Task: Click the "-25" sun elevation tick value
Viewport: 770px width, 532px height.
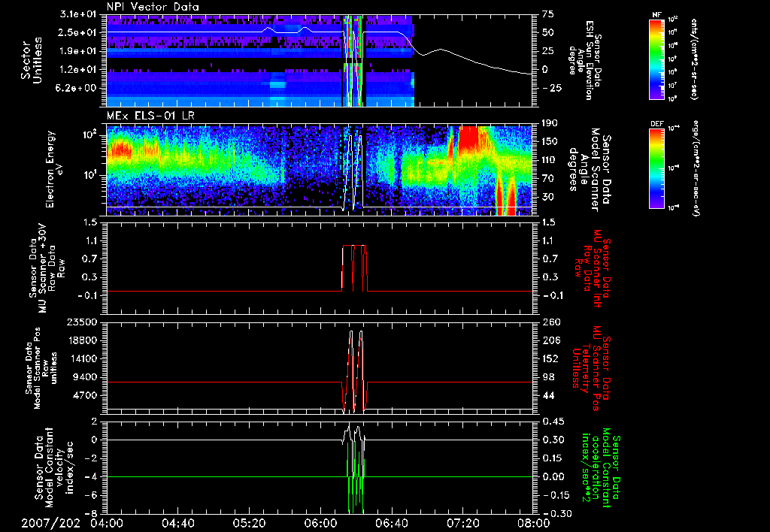Action: [553, 89]
